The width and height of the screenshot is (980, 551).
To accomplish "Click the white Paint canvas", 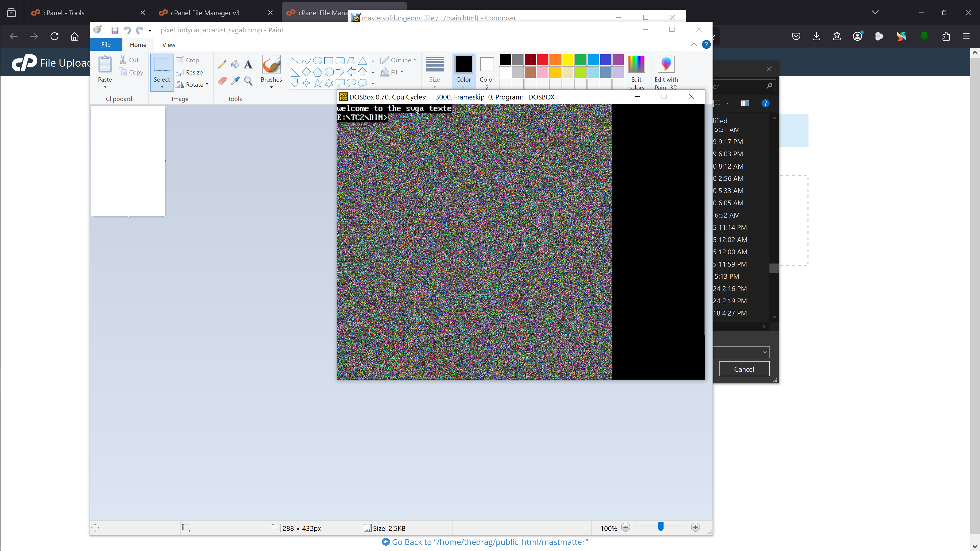I will (x=128, y=161).
